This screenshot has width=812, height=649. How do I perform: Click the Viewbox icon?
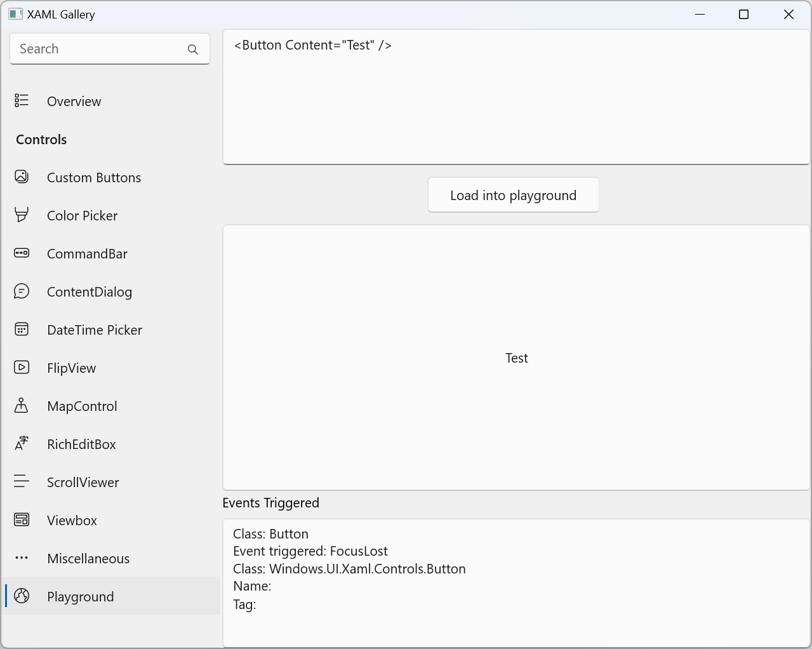click(x=21, y=519)
